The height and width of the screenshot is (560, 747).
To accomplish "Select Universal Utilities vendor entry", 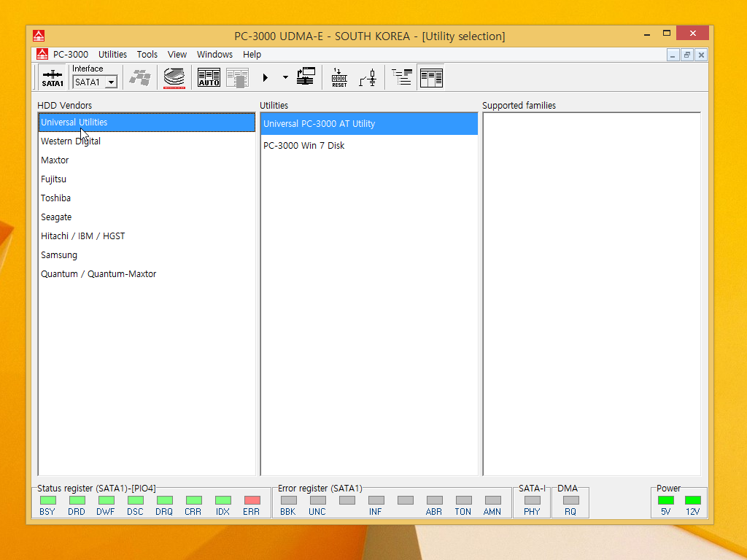I will click(147, 122).
